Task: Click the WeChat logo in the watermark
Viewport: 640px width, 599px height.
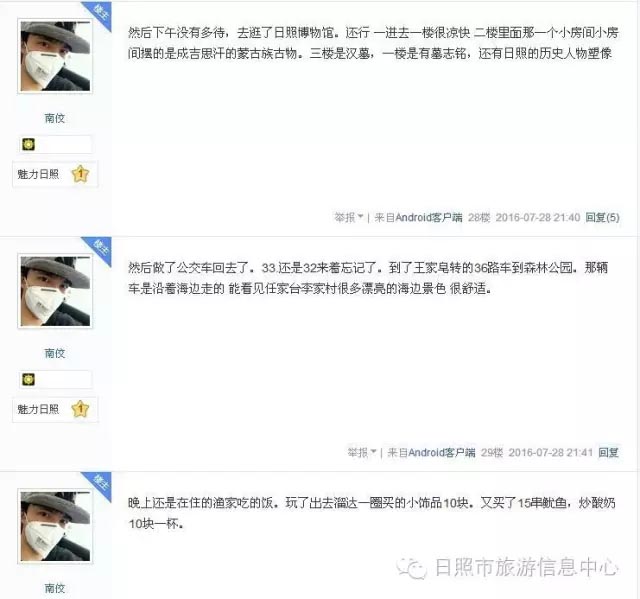Action: [x=411, y=568]
